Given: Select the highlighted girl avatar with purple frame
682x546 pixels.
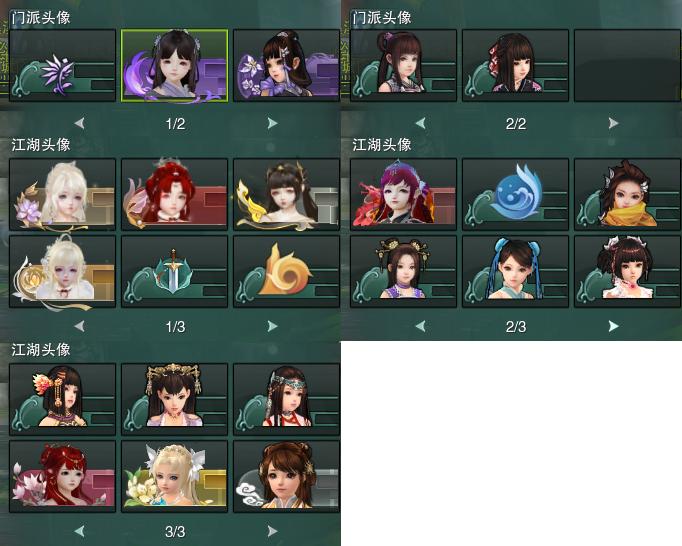Looking at the screenshot, I should point(174,66).
